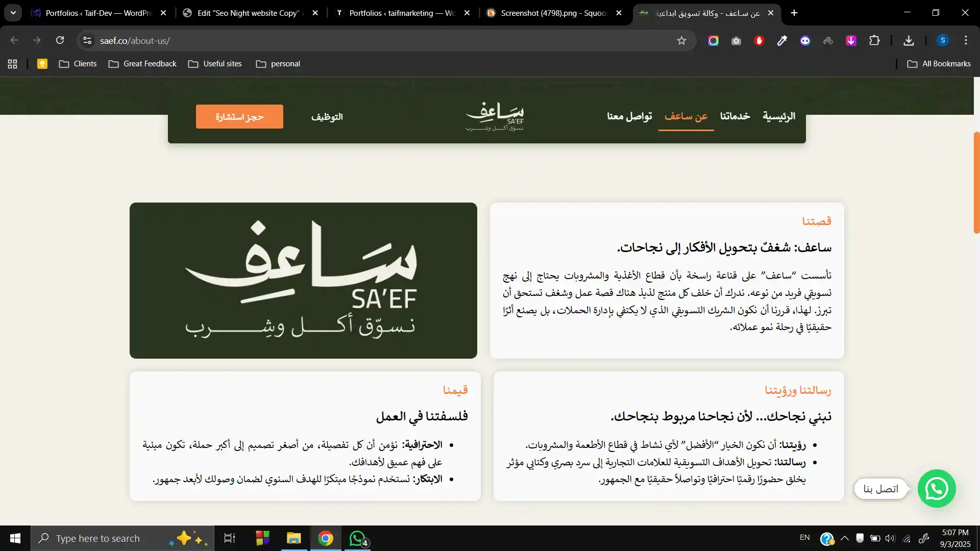Check battery status in system tray
Viewport: 980px width, 551px height.
tap(875, 538)
